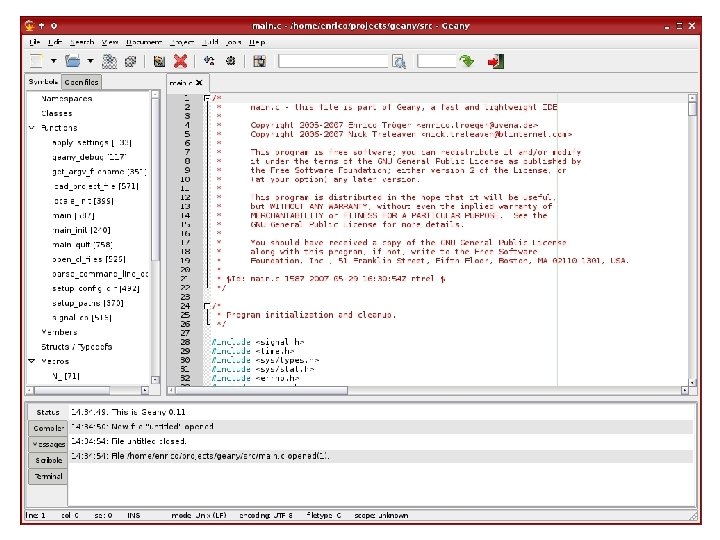
Task: Show the Scribble tab
Action: [x=48, y=460]
